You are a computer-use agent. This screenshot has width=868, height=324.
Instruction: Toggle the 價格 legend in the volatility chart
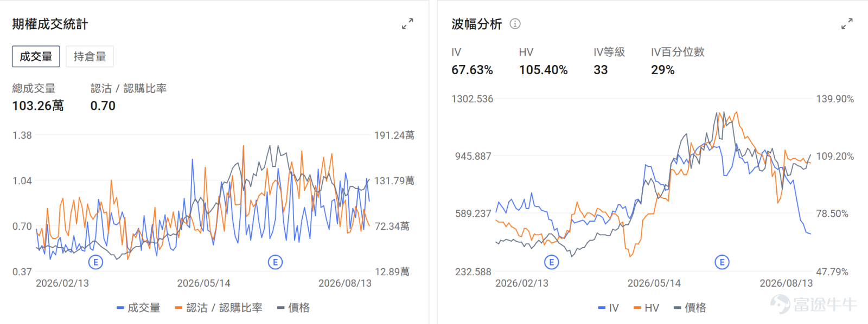pyautogui.click(x=690, y=308)
